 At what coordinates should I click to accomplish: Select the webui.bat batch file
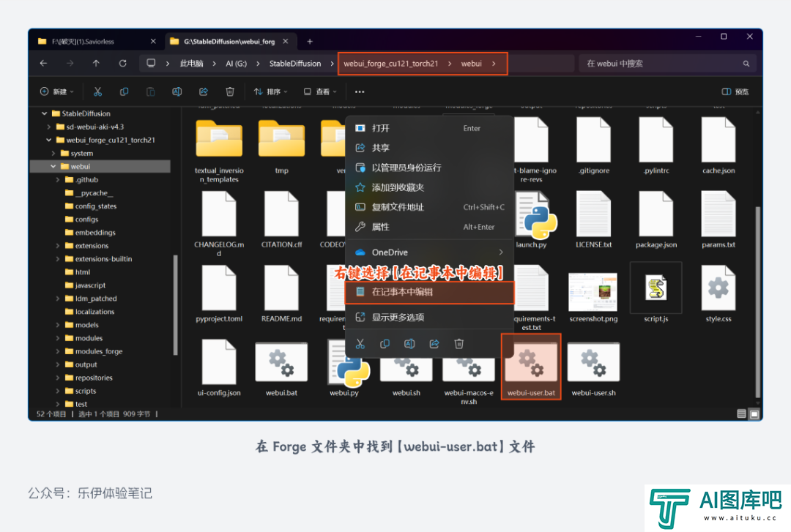coord(281,369)
